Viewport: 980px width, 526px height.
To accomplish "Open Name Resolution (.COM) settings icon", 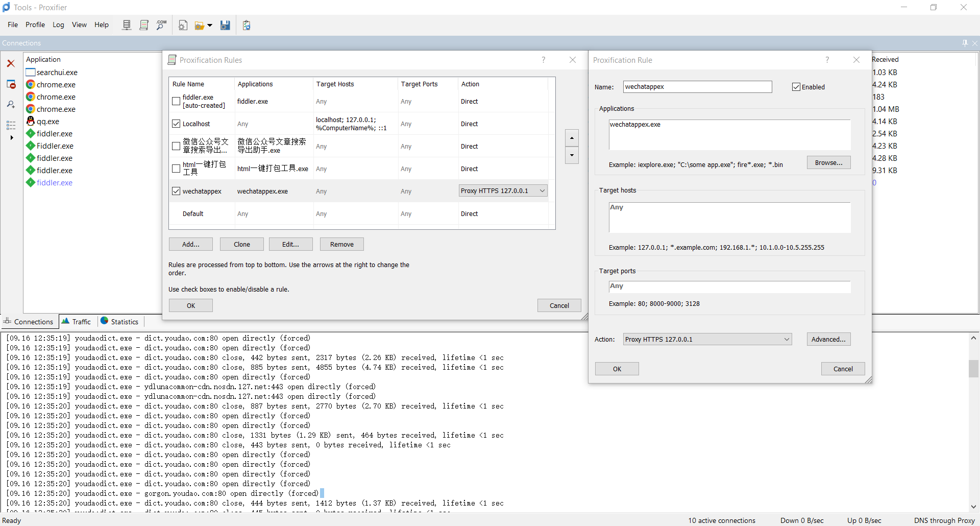I will (161, 25).
